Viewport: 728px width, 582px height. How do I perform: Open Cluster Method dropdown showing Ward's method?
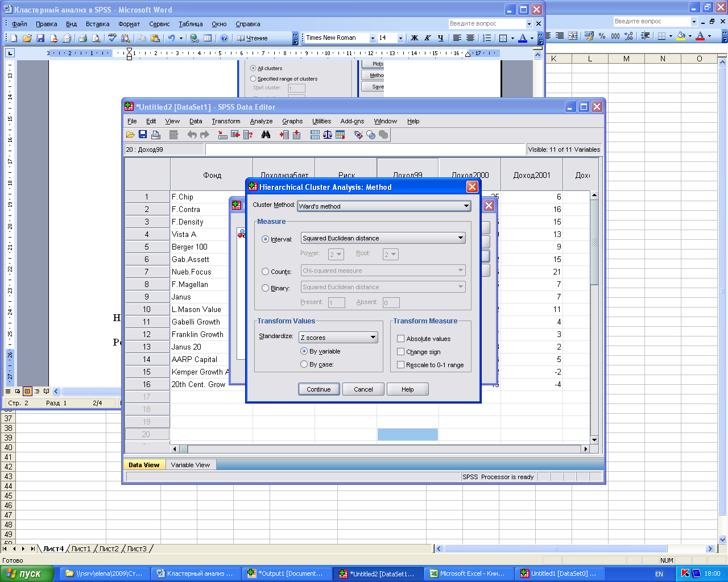pos(384,206)
